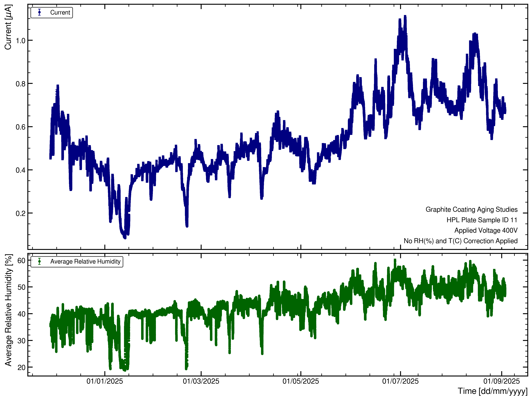Click the HPL Plate Sample ID 11 text
Viewport: 532px width, 400px height.
pyautogui.click(x=482, y=220)
